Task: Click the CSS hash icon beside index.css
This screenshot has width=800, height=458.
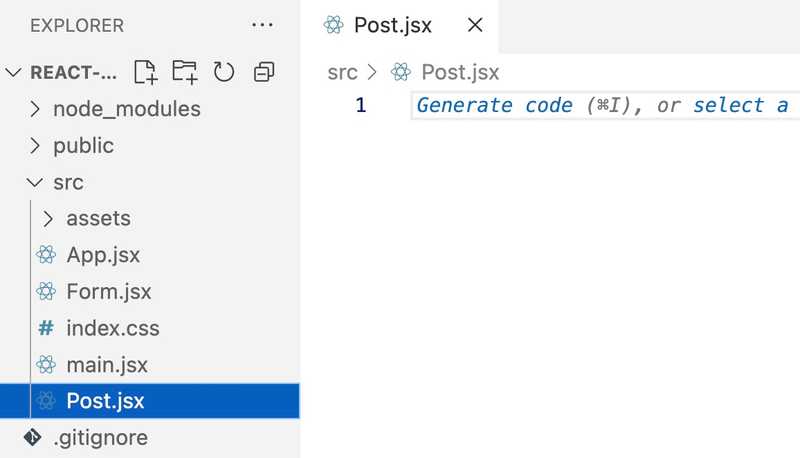Action: [x=45, y=328]
